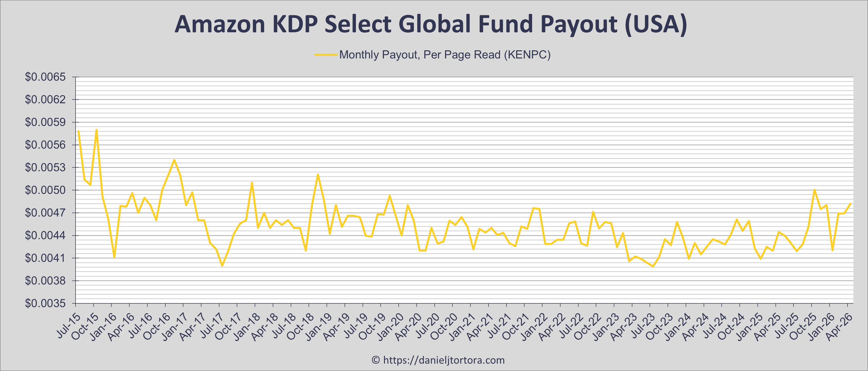Click the x-axis label Apr-20
The image size is (868, 371).
(408, 327)
